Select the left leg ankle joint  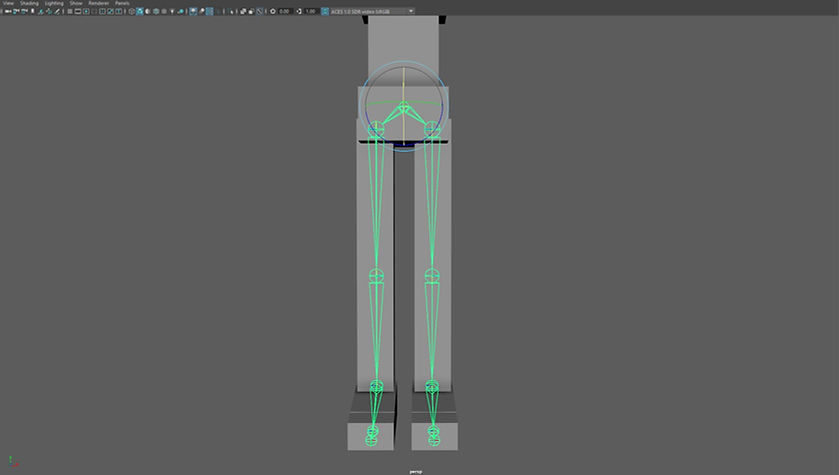[x=376, y=386]
